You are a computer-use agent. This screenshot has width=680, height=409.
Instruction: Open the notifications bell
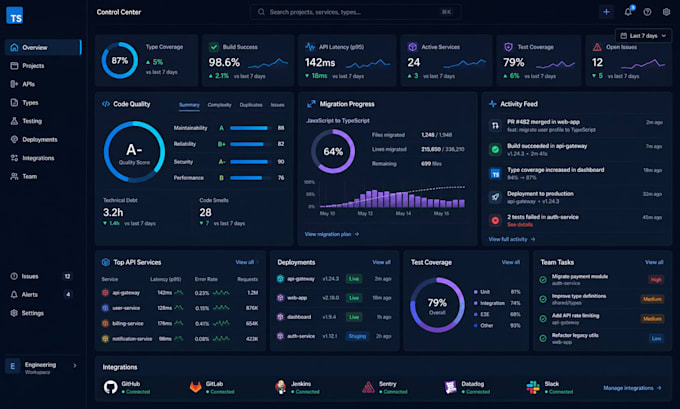(x=628, y=12)
